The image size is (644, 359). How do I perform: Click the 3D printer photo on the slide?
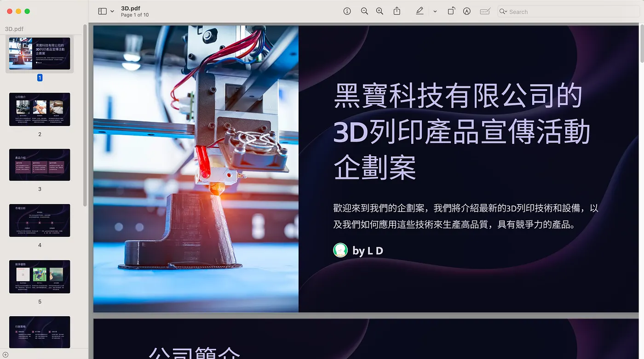[196, 169]
